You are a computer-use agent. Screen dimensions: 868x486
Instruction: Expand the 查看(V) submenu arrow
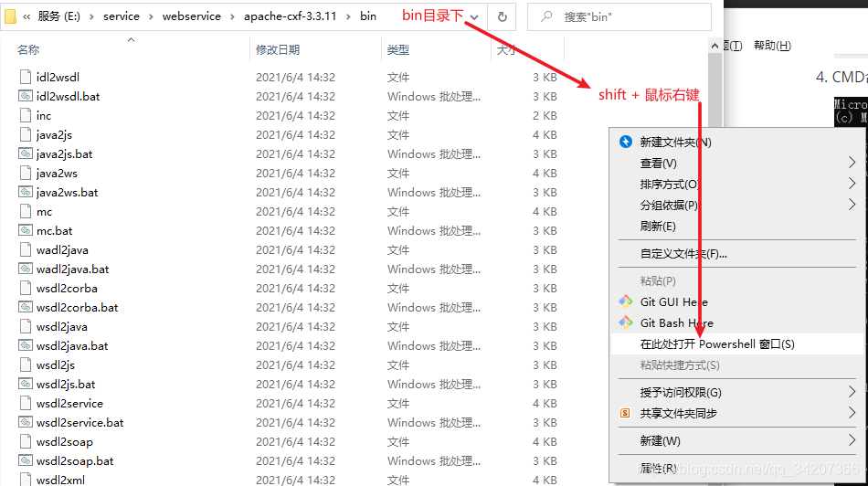tap(852, 163)
